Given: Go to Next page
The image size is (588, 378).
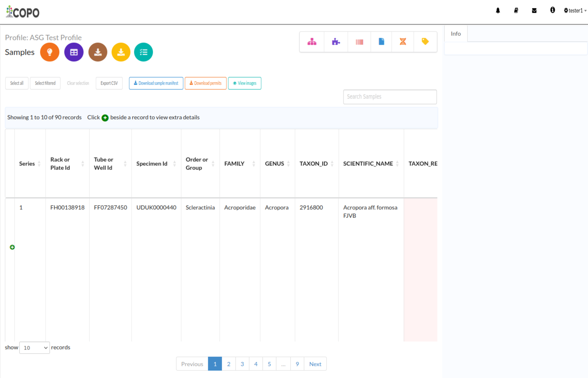Looking at the screenshot, I should (315, 364).
